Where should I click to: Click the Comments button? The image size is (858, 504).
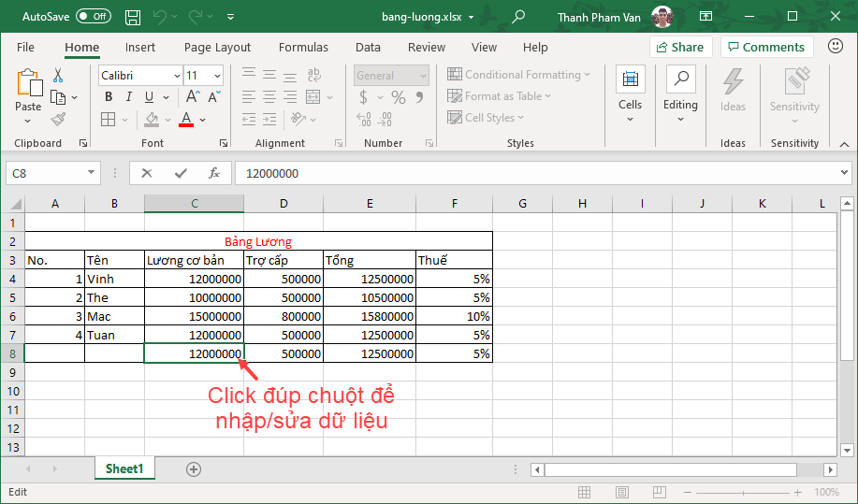(x=766, y=47)
